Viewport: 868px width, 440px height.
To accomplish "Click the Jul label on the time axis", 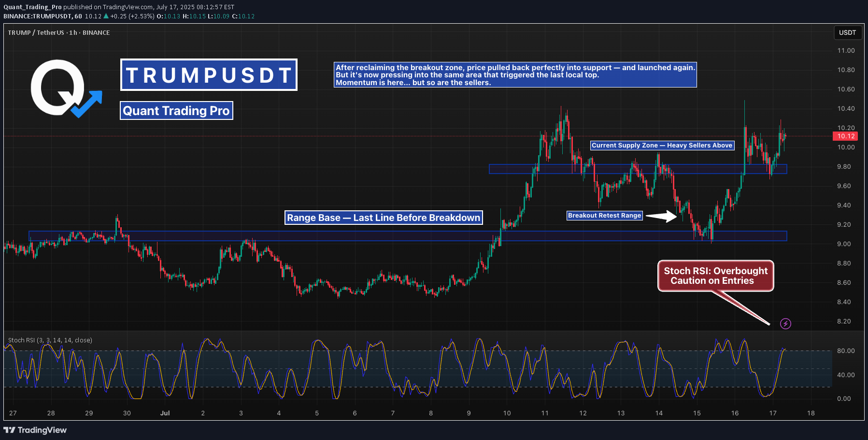I will (165, 413).
